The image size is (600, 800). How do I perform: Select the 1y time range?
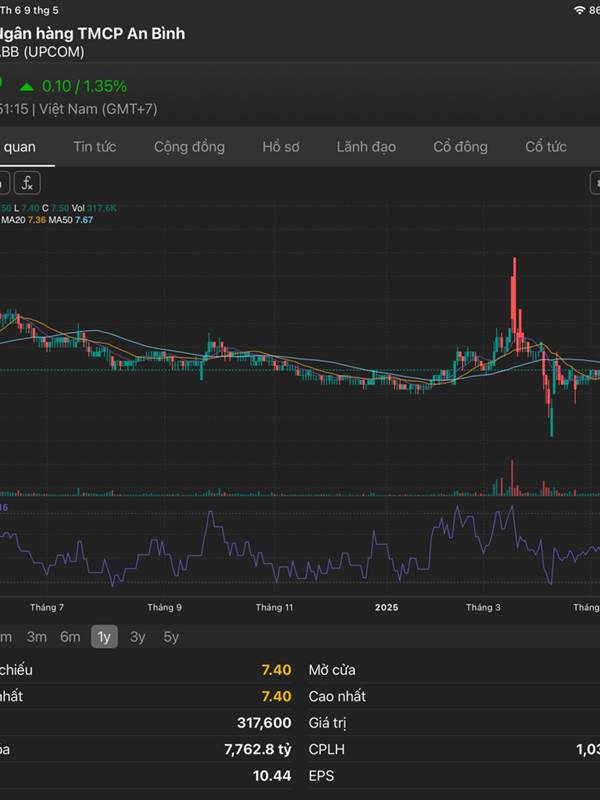click(x=104, y=637)
